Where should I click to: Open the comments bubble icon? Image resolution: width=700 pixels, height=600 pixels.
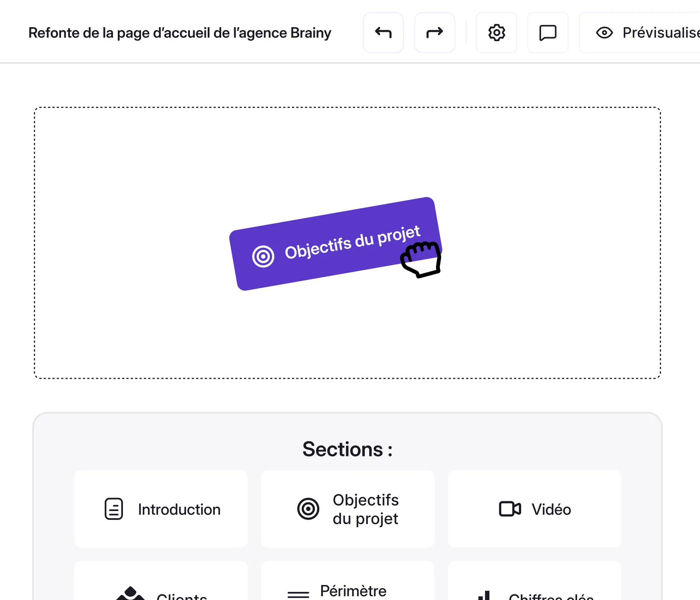(x=547, y=32)
